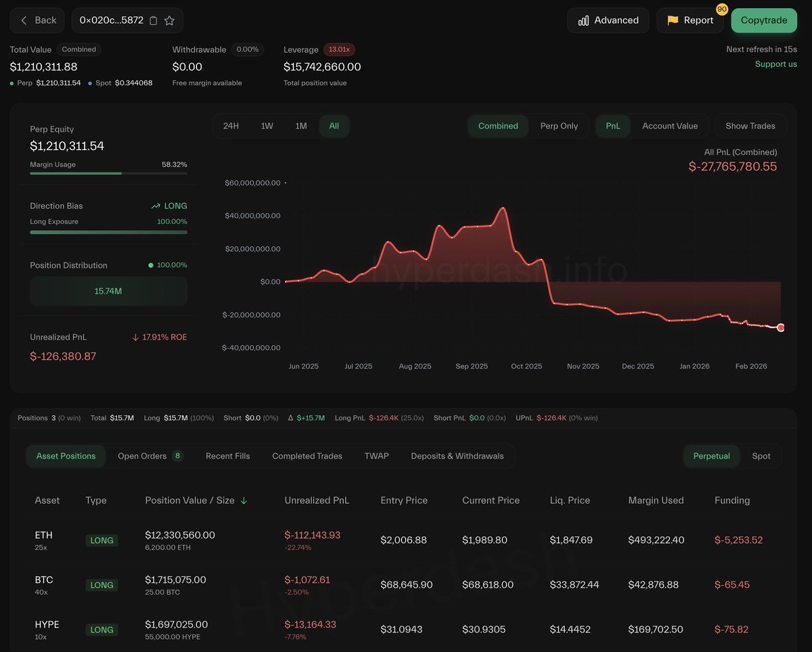The width and height of the screenshot is (812, 652).
Task: Click the red endpoint marker on PnL chart
Action: (781, 327)
